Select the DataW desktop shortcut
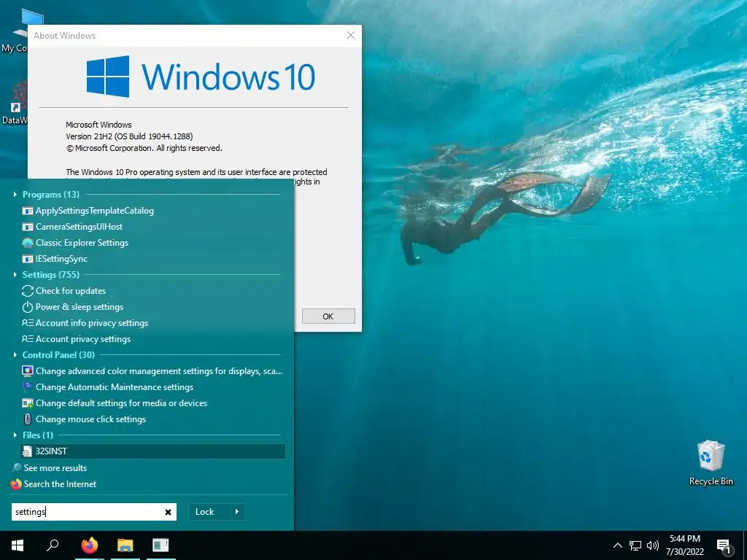Image resolution: width=747 pixels, height=560 pixels. 15,104
